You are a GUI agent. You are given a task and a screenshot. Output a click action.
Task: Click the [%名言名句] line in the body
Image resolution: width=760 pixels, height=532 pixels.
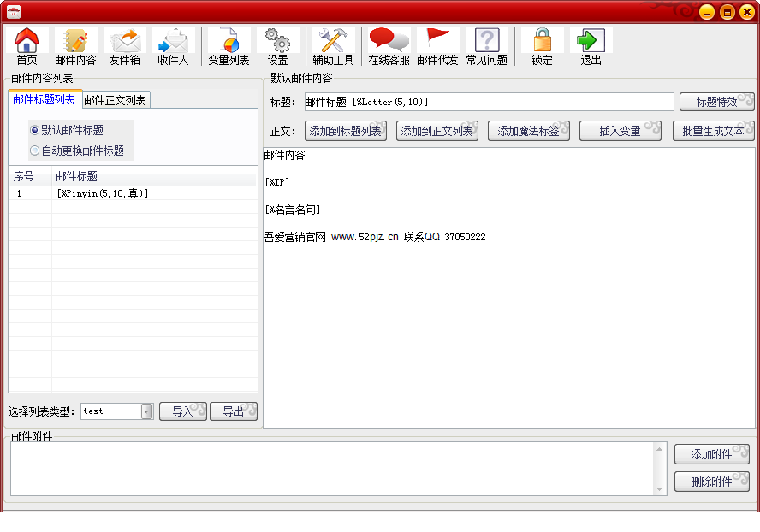click(292, 210)
